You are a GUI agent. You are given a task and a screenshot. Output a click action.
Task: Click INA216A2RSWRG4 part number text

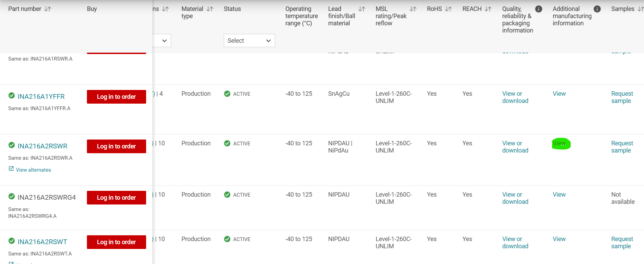(47, 197)
